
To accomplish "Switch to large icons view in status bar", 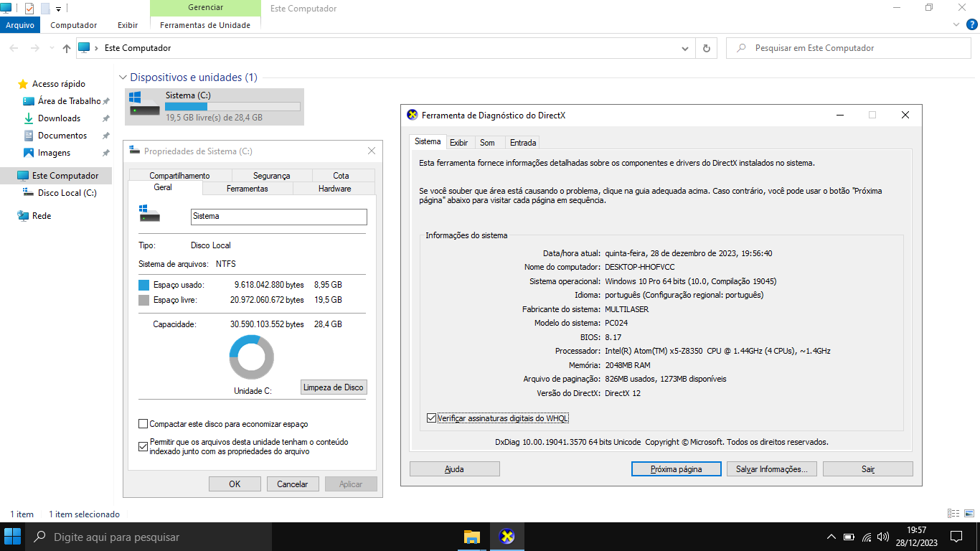I will tap(969, 514).
